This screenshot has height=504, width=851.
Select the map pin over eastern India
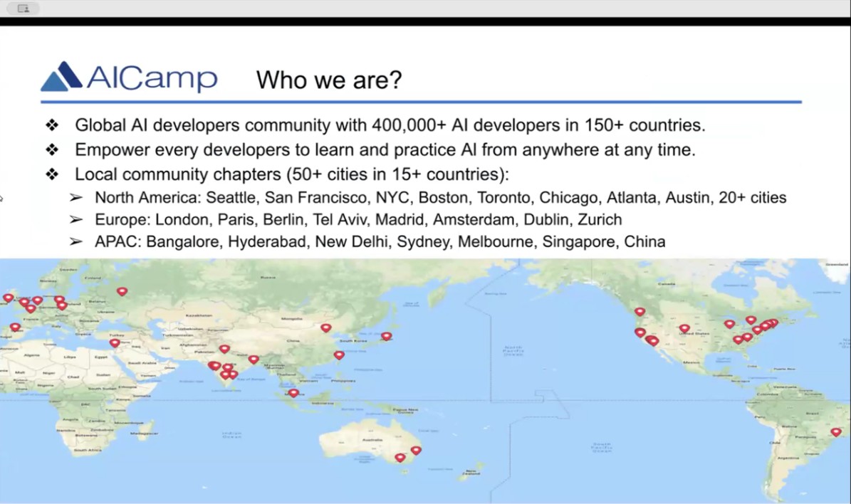click(x=254, y=359)
